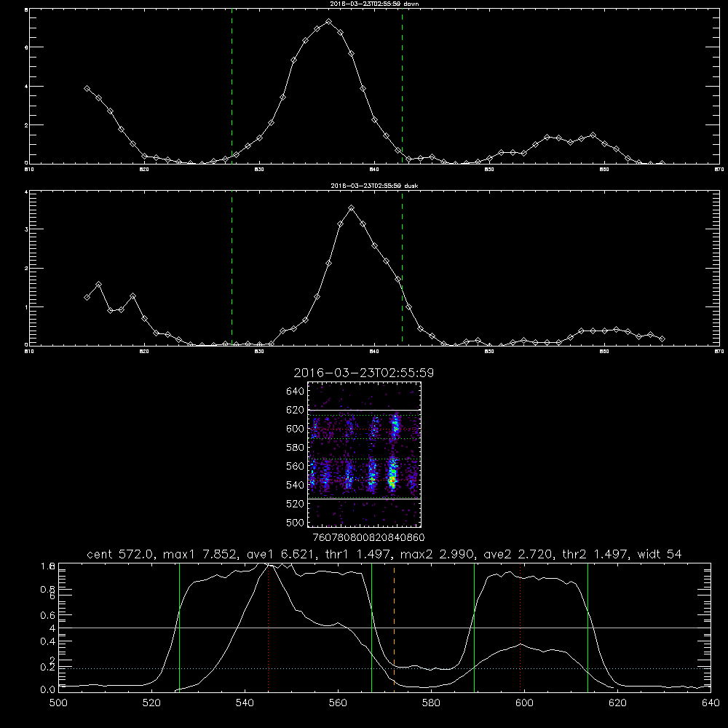Click the y-axis label 500 beside spectral image

(x=296, y=522)
